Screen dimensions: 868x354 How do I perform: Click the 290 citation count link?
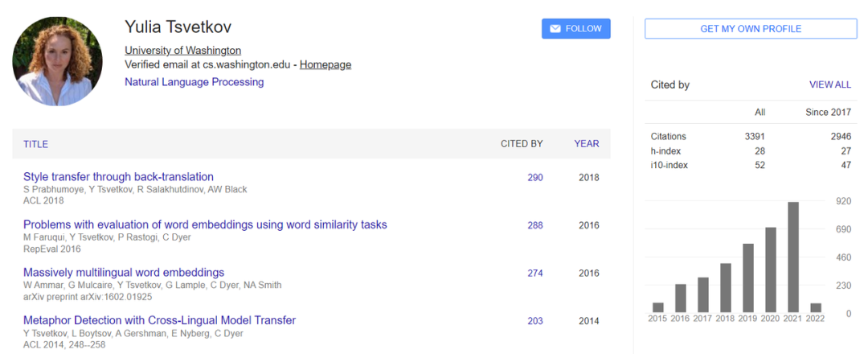[535, 178]
